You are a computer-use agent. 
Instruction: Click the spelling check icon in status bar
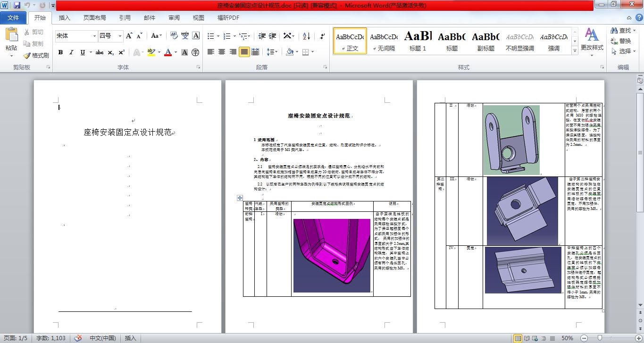(78, 338)
